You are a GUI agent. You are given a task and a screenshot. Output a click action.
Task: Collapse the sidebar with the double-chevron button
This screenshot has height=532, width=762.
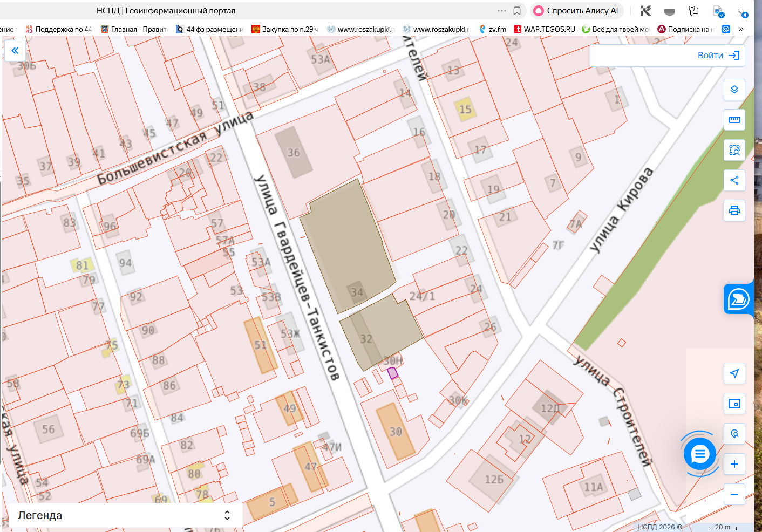pyautogui.click(x=15, y=51)
